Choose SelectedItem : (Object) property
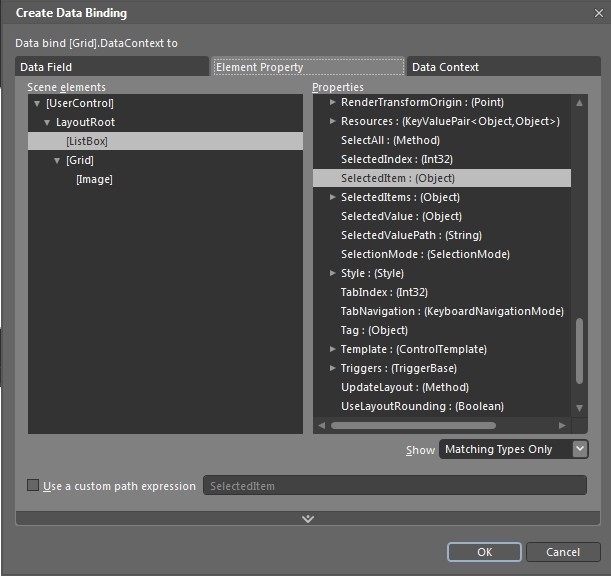This screenshot has width=611, height=576. tap(442, 178)
